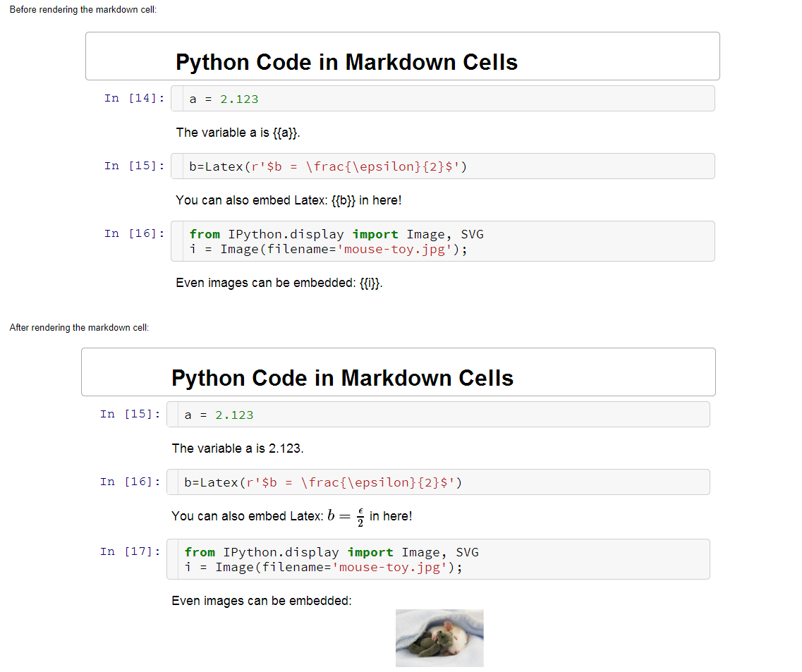Click the import keyword in the code cell
Viewport: 802px width, 672px height.
pyautogui.click(x=375, y=233)
